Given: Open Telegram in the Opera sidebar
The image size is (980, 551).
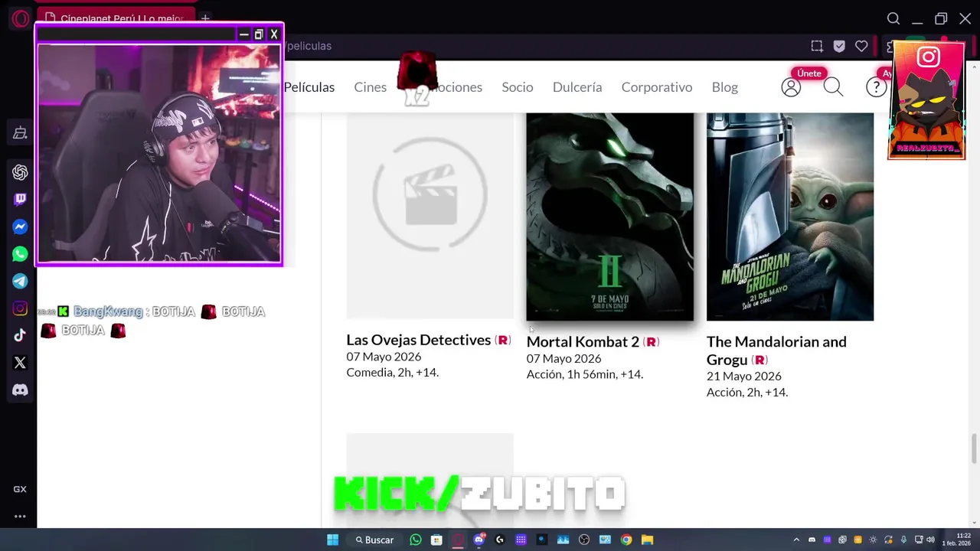Looking at the screenshot, I should [x=20, y=282].
